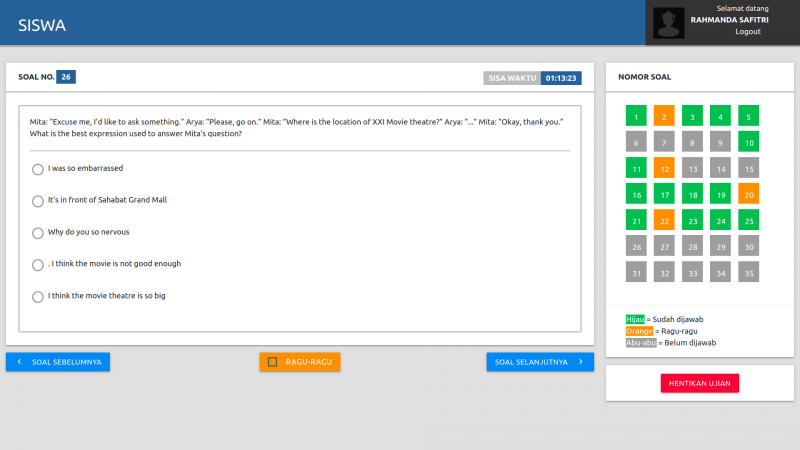Navigate to question number 5
The width and height of the screenshot is (800, 450).
(x=748, y=116)
